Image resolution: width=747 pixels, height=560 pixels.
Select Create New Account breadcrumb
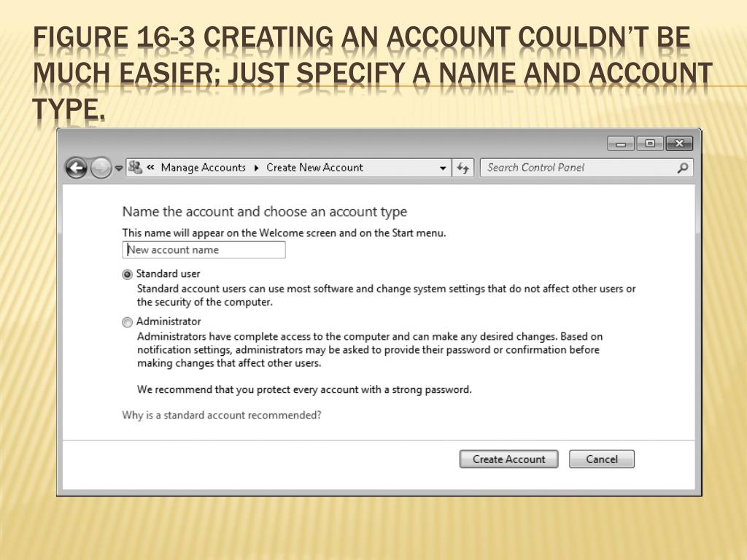314,168
